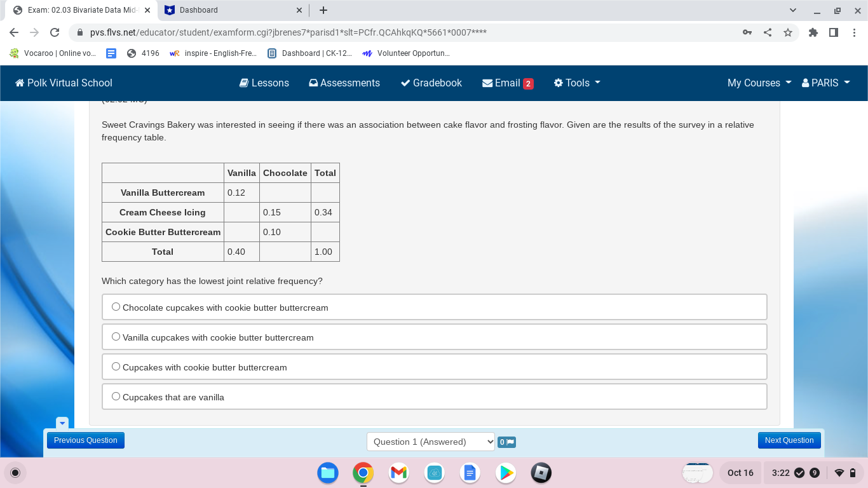
Task: Open the status tray showing 3:22
Action: [812, 473]
